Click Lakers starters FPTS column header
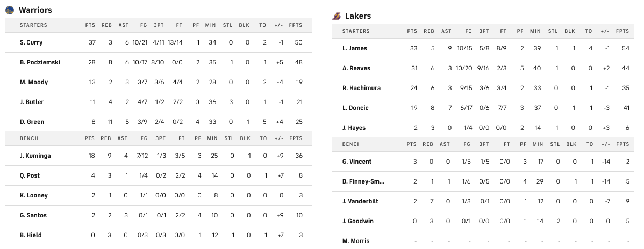The image size is (644, 249). [x=622, y=31]
